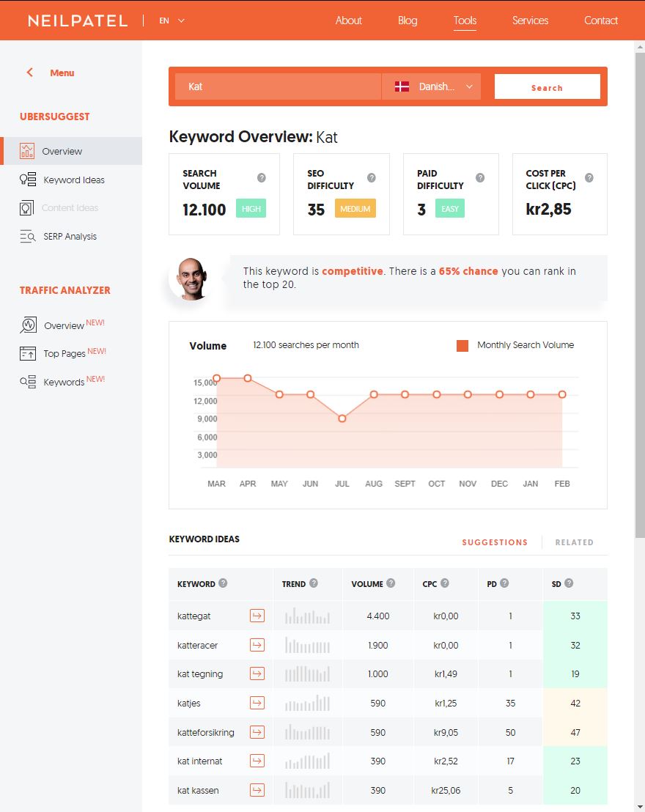Click the katteforsikring keyword text
Image resolution: width=645 pixels, height=812 pixels.
(206, 732)
